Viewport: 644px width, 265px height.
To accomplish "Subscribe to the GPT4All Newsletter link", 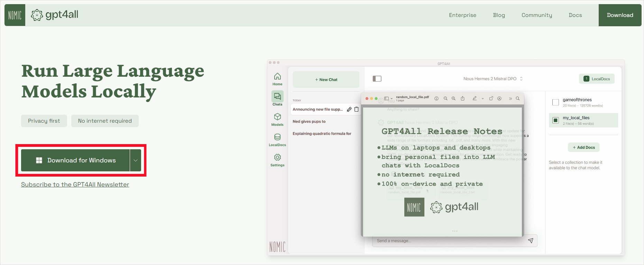I will 75,184.
